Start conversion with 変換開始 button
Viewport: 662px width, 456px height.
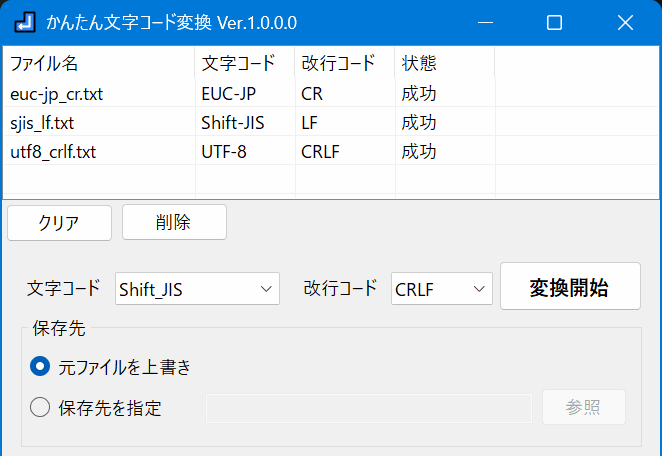570,286
